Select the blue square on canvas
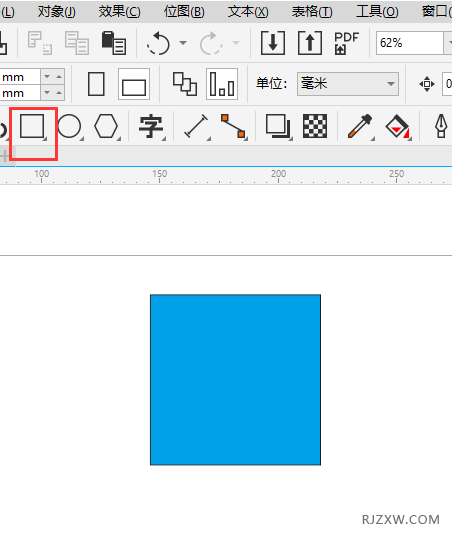Viewport: 452px width, 537px height. pyautogui.click(x=235, y=379)
